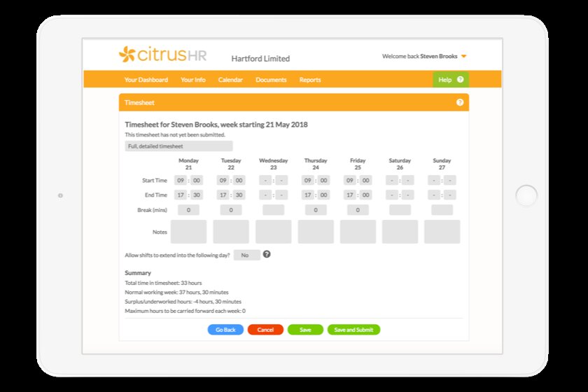Screen dimensions: 588x392
Task: Click Tuesday's end time minutes field
Action: 239,195
